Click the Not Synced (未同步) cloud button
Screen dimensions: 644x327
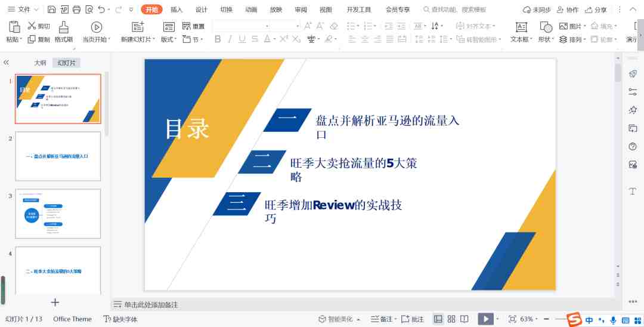(537, 10)
